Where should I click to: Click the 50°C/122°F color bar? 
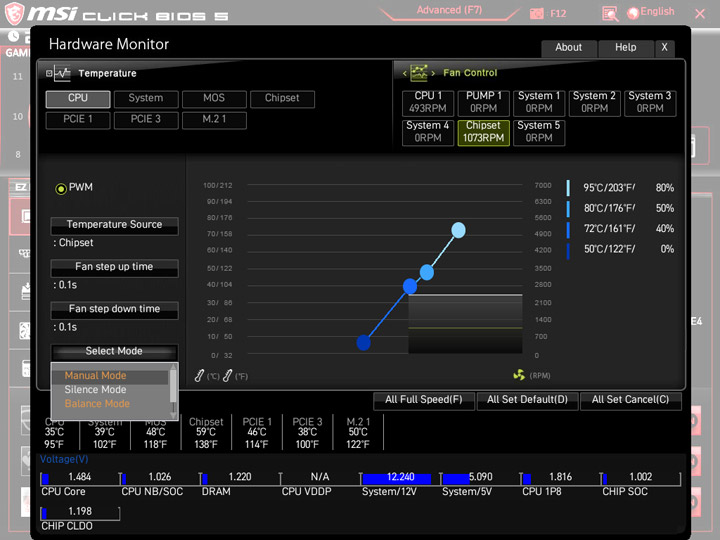568,250
